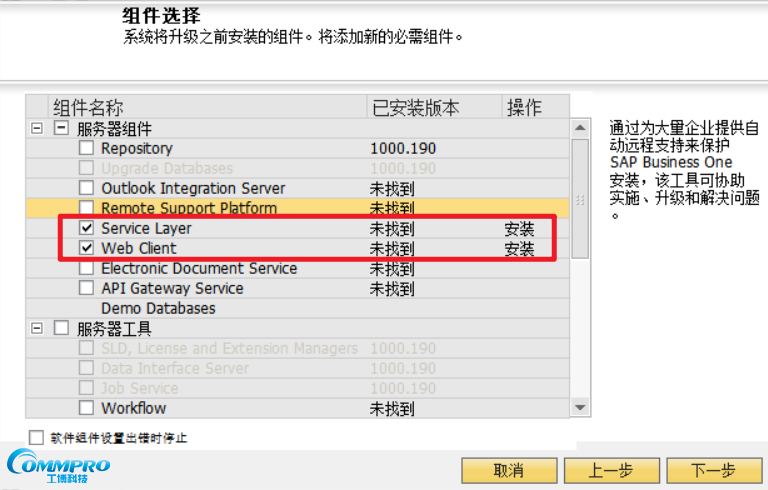Collapse the 服务器工具 tree group
This screenshot has width=768, height=490.
37,328
